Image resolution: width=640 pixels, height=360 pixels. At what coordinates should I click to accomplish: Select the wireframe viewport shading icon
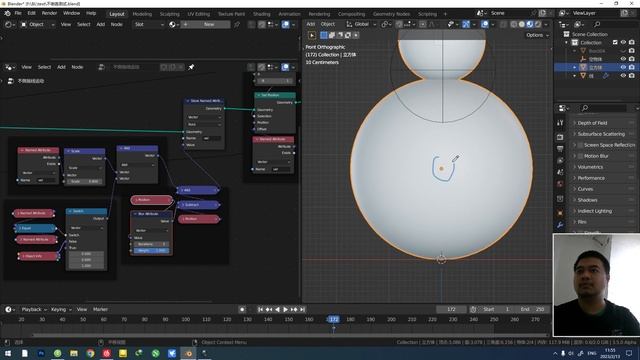click(514, 24)
